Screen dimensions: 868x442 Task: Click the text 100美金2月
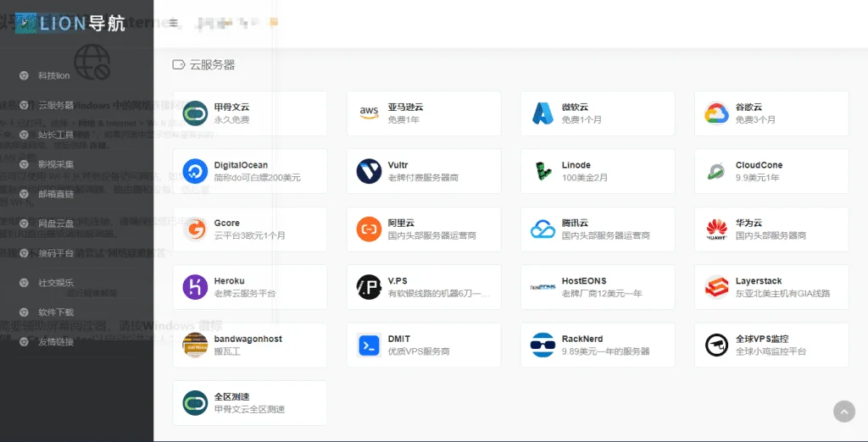click(585, 178)
